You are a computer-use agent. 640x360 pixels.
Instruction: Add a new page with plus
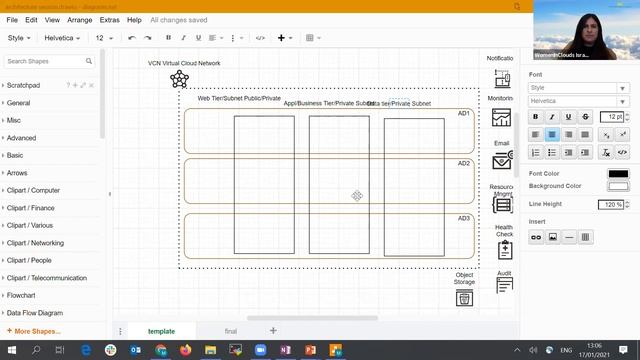click(273, 331)
